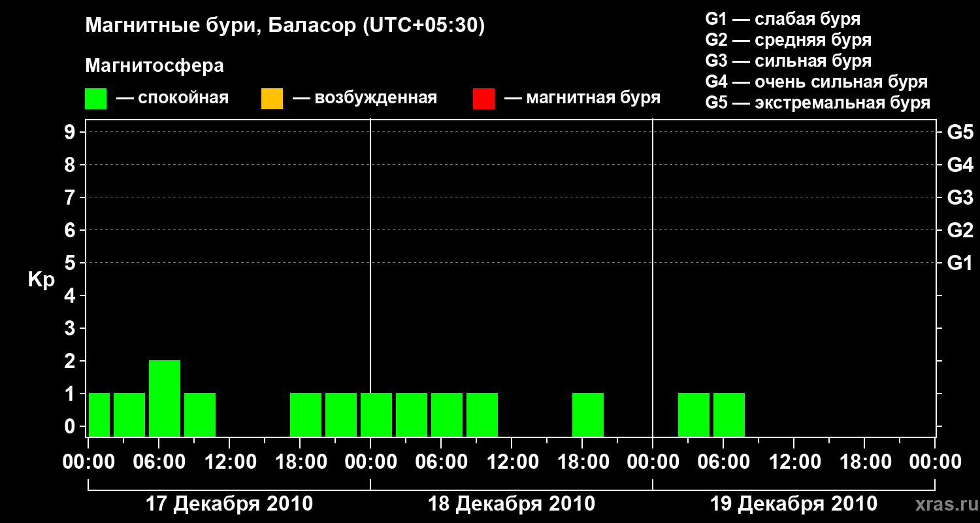This screenshot has height=523, width=980.
Task: Click the last green bar on 19 December
Action: [729, 414]
